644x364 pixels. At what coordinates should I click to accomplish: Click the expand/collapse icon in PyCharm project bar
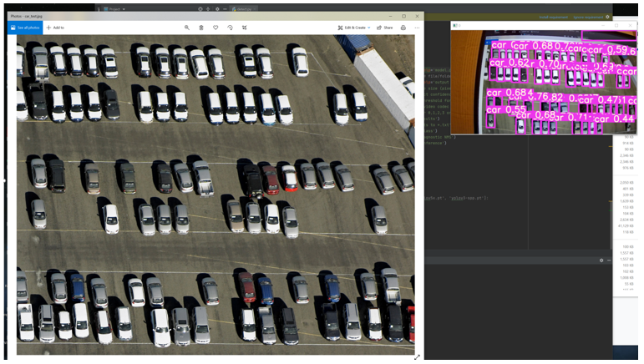click(x=208, y=8)
